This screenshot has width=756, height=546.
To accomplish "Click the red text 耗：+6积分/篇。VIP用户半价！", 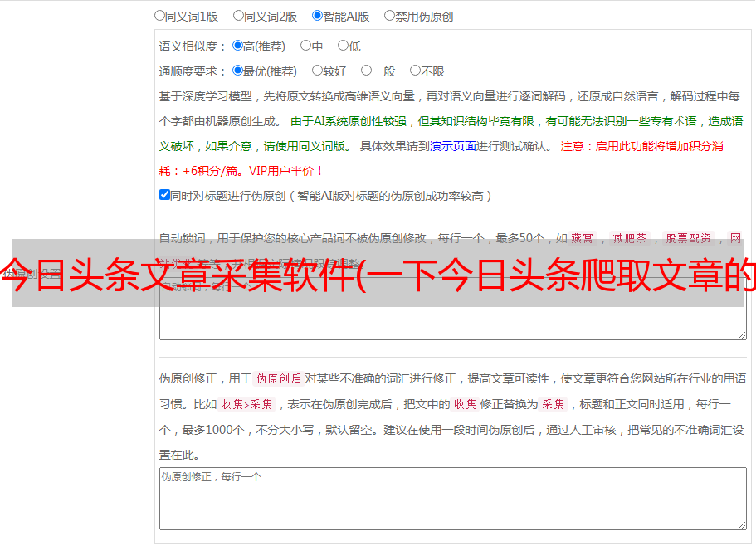I will coord(241,171).
